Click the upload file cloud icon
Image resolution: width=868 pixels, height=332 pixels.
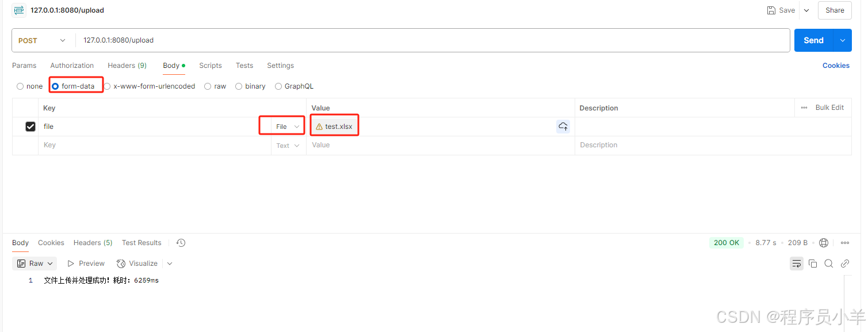(563, 126)
